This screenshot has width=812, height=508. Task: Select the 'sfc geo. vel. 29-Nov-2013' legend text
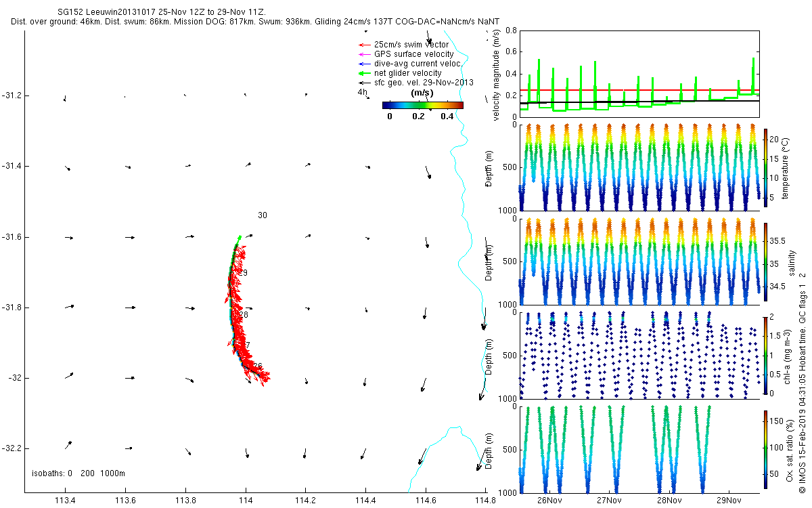pyautogui.click(x=424, y=83)
